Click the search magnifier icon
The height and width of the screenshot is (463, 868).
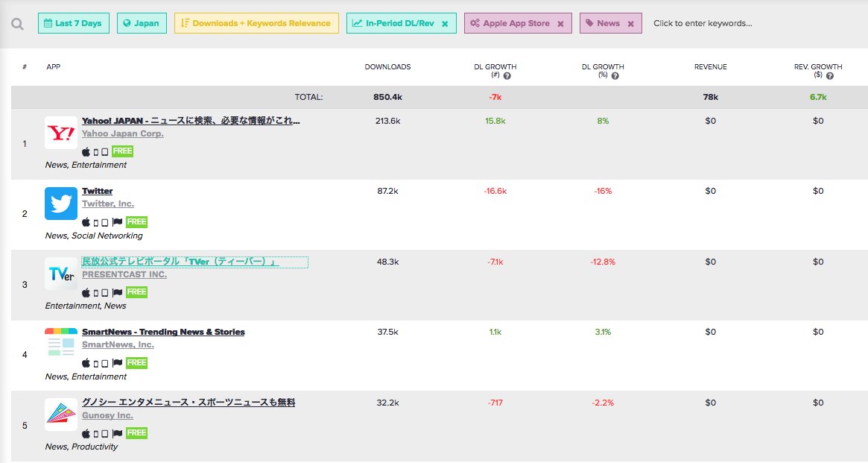[18, 24]
